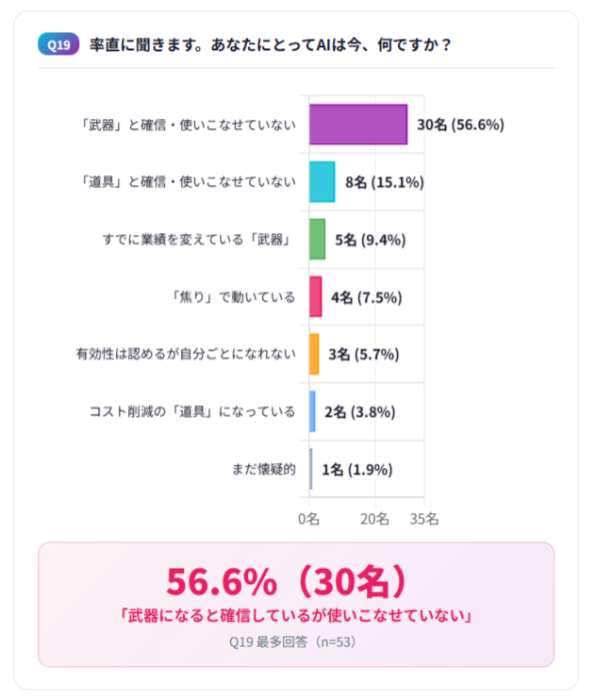The image size is (595, 700).
Task: Click the コスト削減の「道具」になっている label
Action: click(192, 412)
